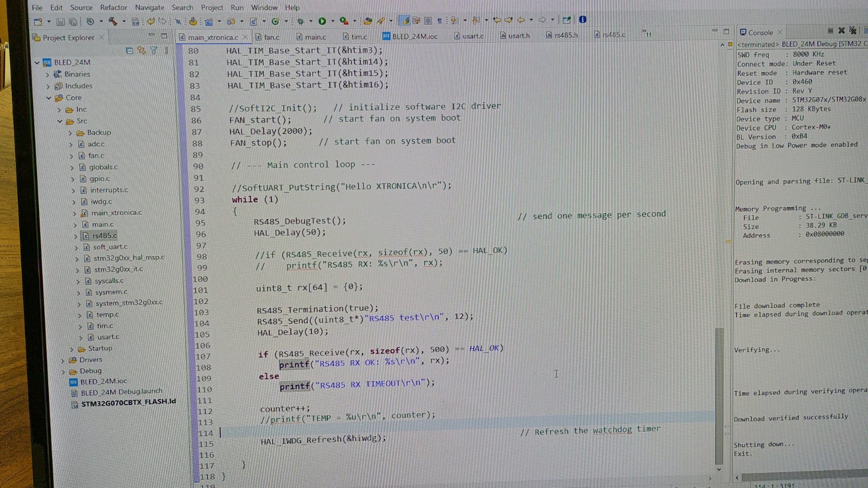Open main.c in Project Explorer
This screenshot has height=488, width=868.
click(x=103, y=224)
